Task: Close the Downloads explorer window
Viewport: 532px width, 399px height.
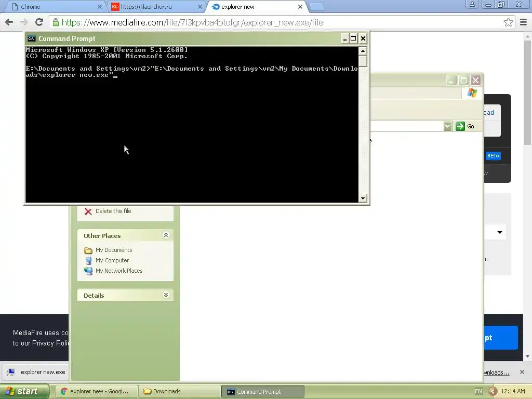Action: pos(476,81)
